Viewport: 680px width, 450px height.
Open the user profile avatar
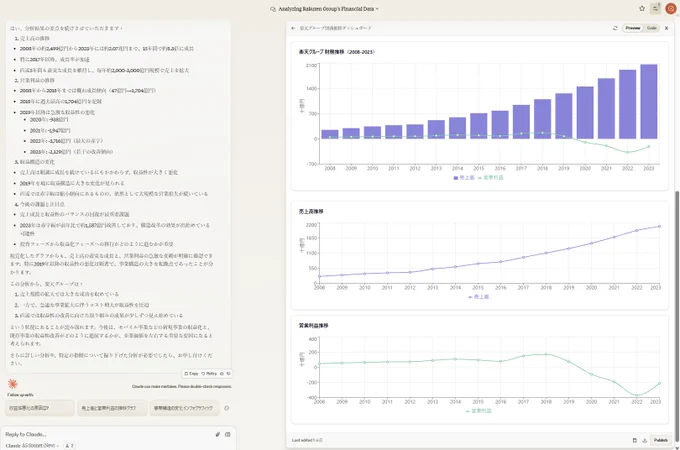(x=671, y=8)
